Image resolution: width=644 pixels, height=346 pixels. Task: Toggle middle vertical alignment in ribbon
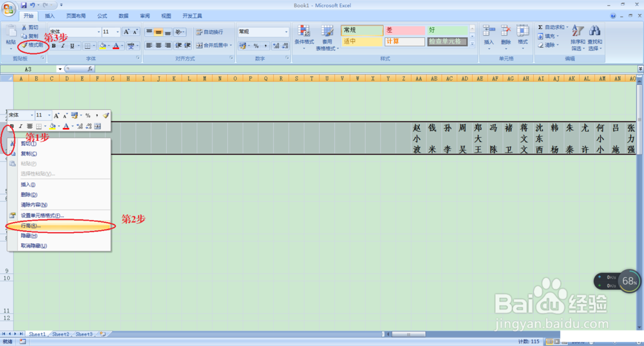click(158, 32)
